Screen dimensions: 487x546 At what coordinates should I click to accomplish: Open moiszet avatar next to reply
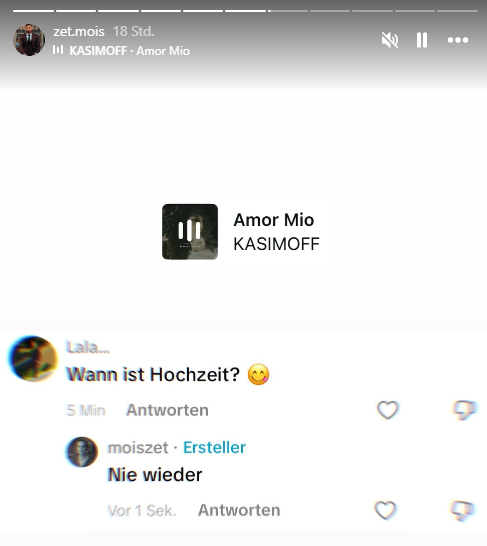[82, 452]
